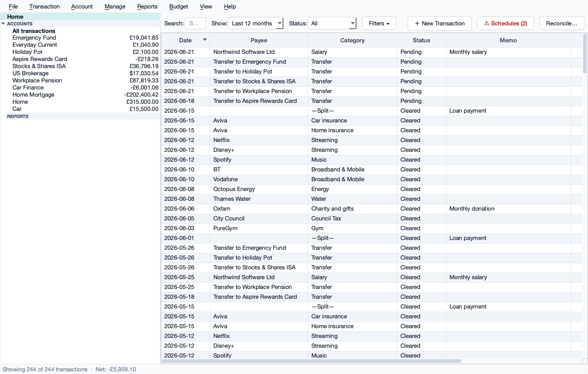Image resolution: width=588 pixels, height=374 pixels.
Task: Click the 2026-06-15 Aviva Car insurance category cell
Action: (x=352, y=121)
